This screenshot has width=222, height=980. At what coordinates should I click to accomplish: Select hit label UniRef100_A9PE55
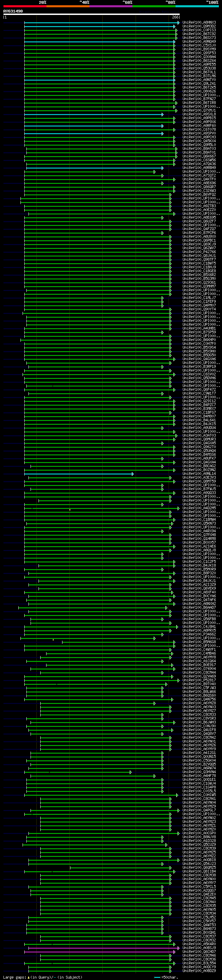pyautogui.click(x=199, y=64)
